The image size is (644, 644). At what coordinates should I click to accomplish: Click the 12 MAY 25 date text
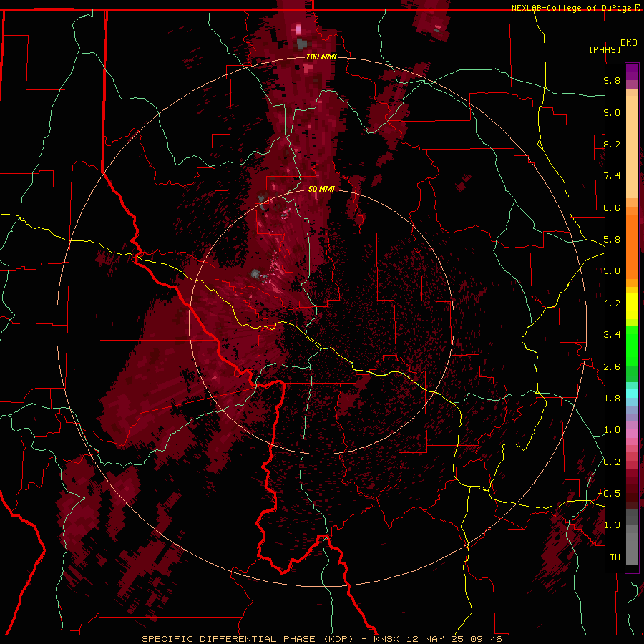[x=435, y=639]
